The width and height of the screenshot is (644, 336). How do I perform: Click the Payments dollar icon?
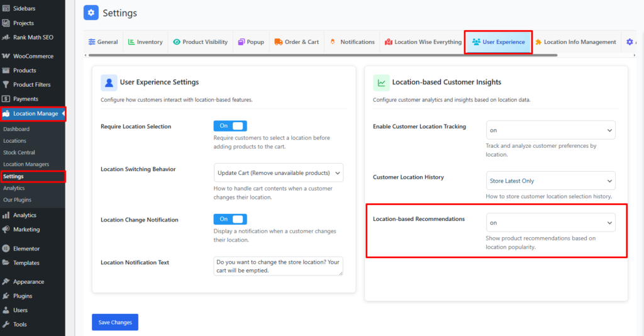6,99
